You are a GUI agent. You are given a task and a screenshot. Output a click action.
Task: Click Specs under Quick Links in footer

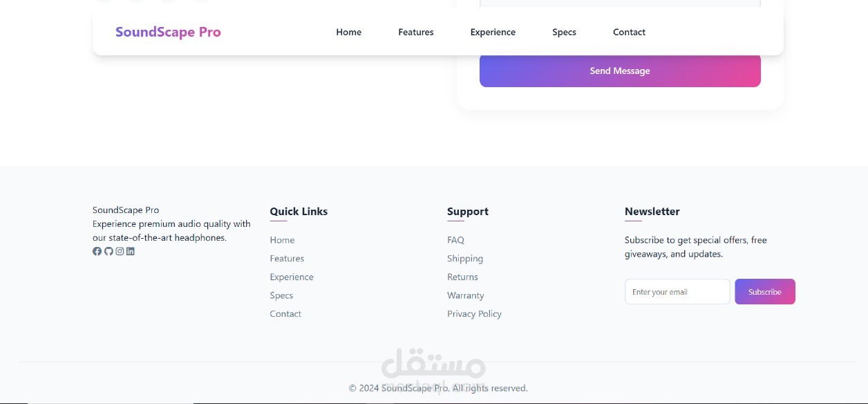coord(281,295)
